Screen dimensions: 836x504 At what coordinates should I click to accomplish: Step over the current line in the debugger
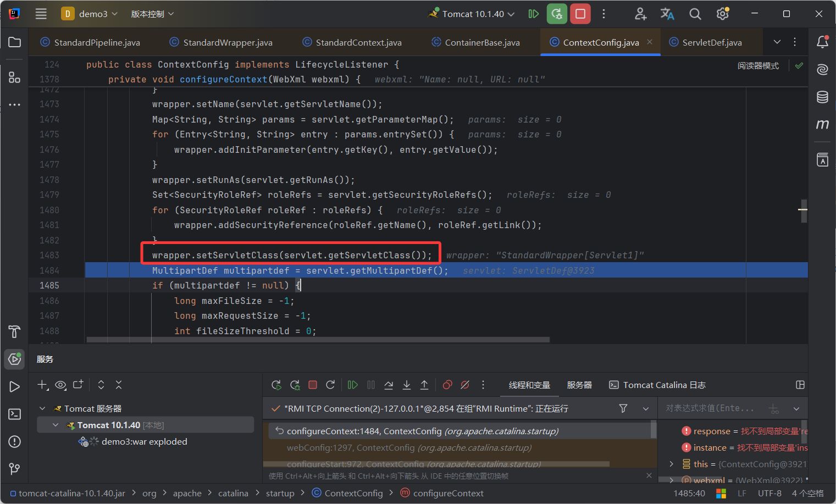[389, 385]
